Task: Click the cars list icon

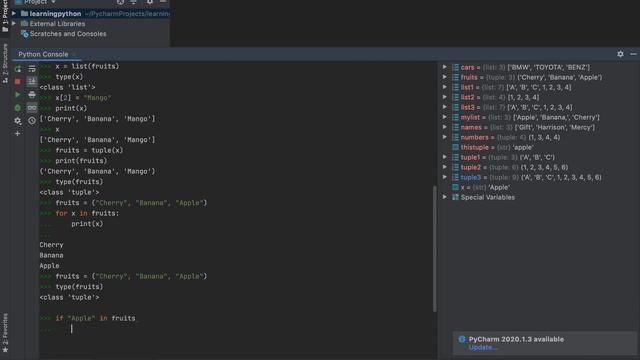Action: click(455, 67)
